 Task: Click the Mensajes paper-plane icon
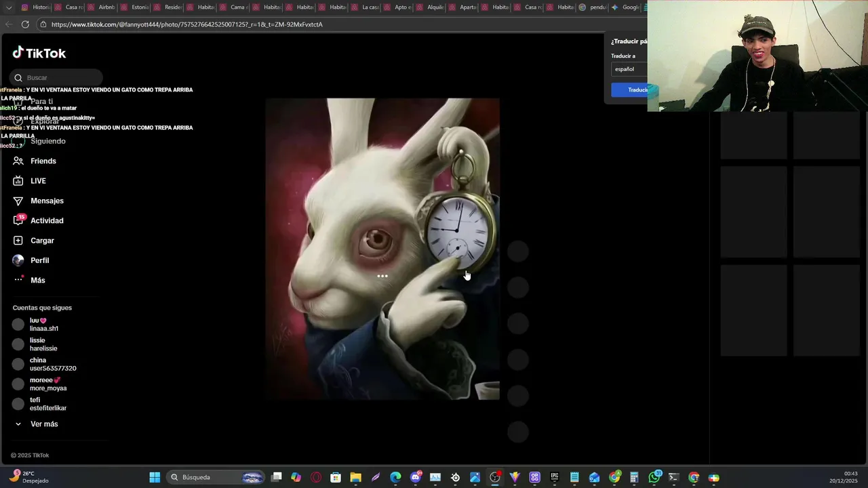[18, 201]
